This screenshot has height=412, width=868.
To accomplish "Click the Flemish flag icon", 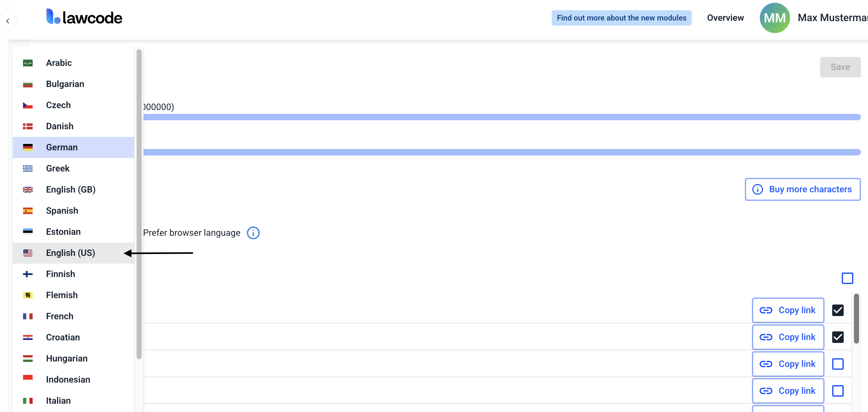I will point(28,295).
